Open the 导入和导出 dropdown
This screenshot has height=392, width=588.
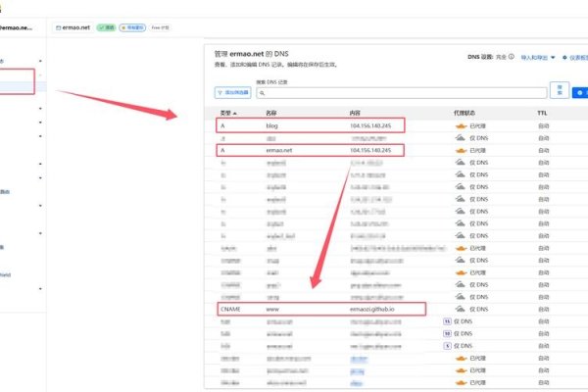pyautogui.click(x=538, y=58)
